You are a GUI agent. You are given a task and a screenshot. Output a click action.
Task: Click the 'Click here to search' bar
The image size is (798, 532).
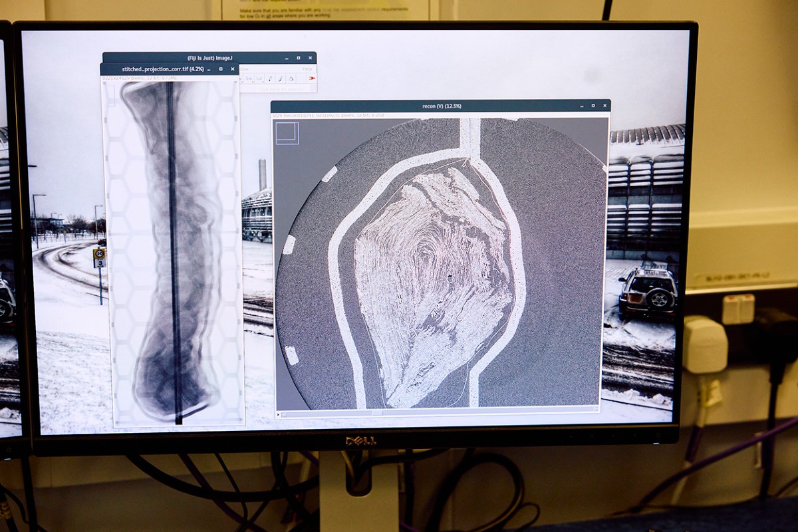click(x=279, y=89)
